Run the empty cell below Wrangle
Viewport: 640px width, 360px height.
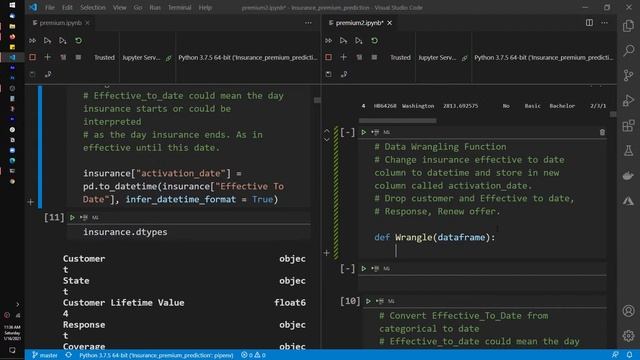[x=363, y=269]
